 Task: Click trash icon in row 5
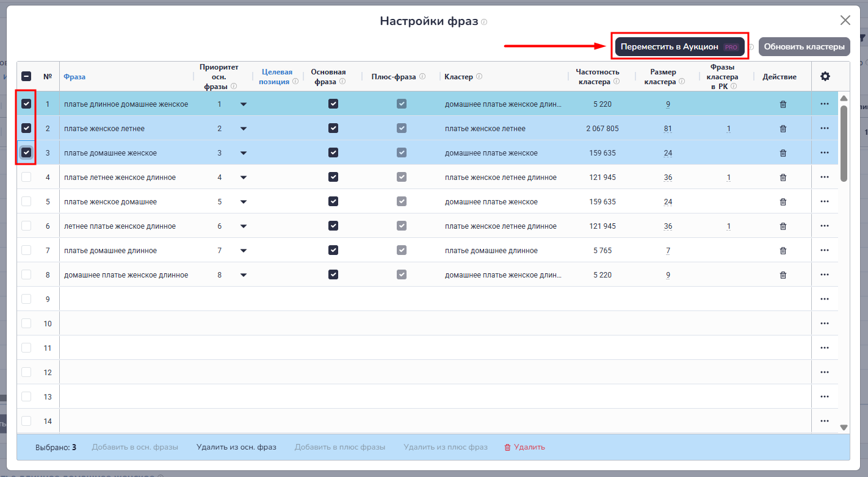click(x=783, y=202)
